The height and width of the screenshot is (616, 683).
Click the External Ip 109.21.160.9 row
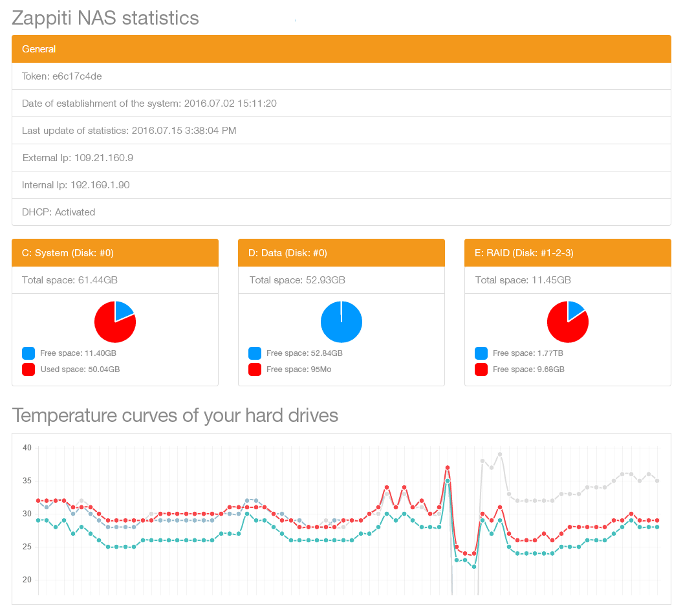click(341, 158)
